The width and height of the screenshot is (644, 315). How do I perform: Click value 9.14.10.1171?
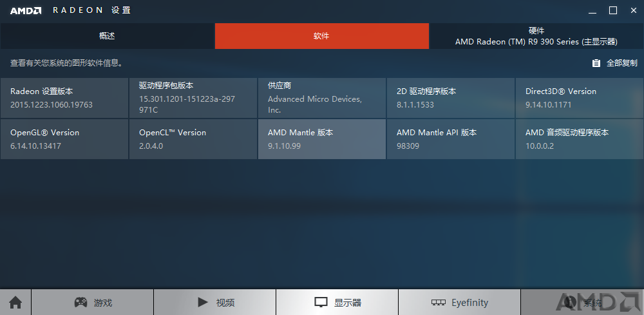(548, 105)
